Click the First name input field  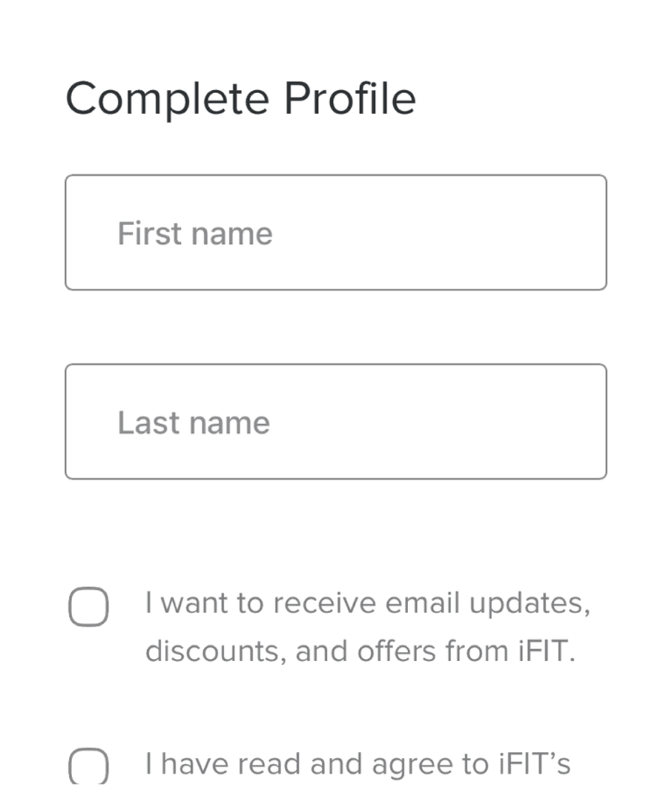[x=335, y=233]
